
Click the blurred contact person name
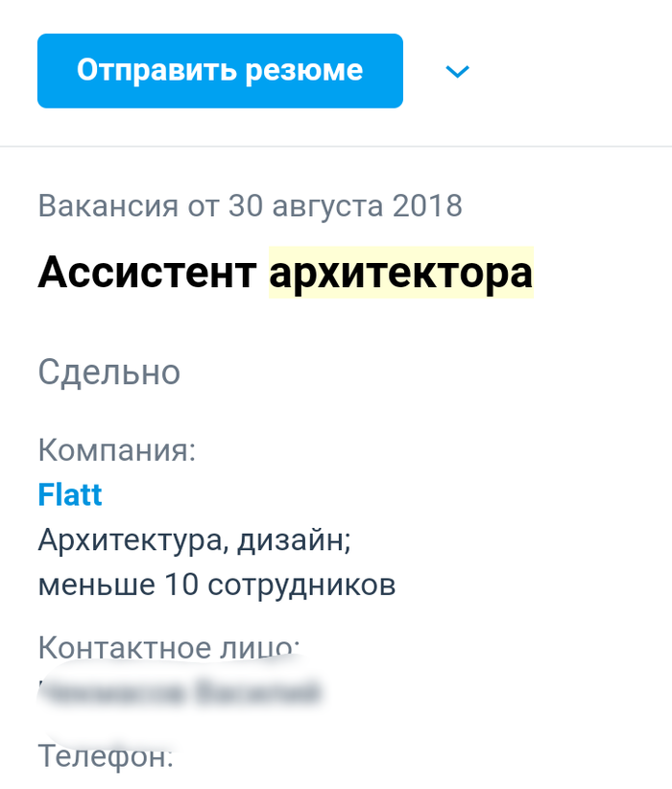point(182,692)
